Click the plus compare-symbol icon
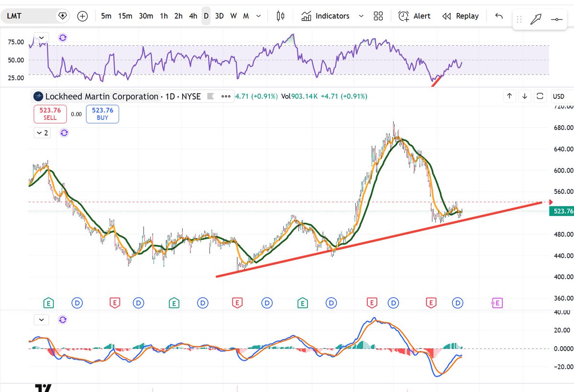This screenshot has height=392, width=574. [x=82, y=16]
